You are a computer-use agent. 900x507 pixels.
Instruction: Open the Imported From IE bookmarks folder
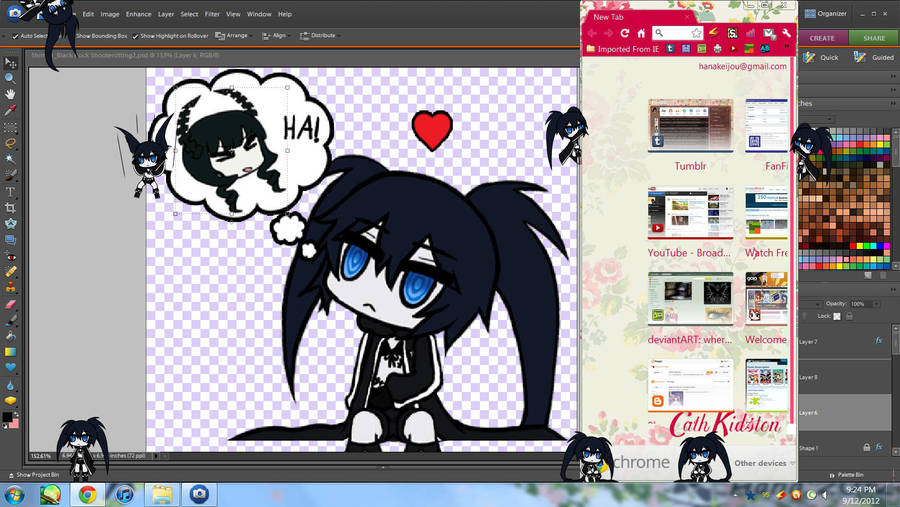coord(623,49)
